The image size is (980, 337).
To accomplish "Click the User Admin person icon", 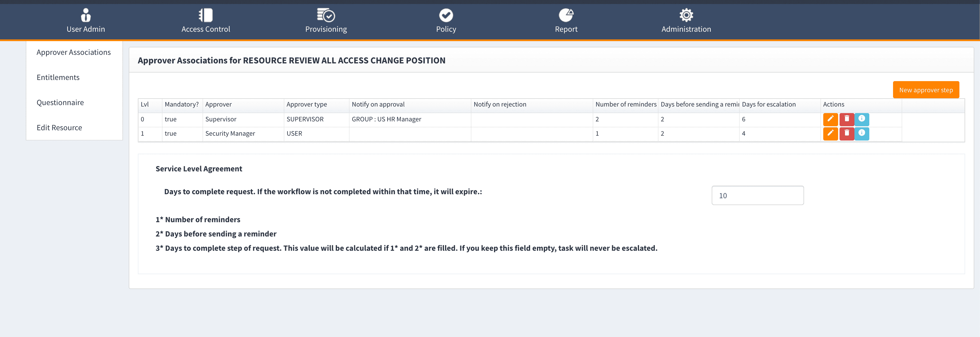I will click(86, 15).
